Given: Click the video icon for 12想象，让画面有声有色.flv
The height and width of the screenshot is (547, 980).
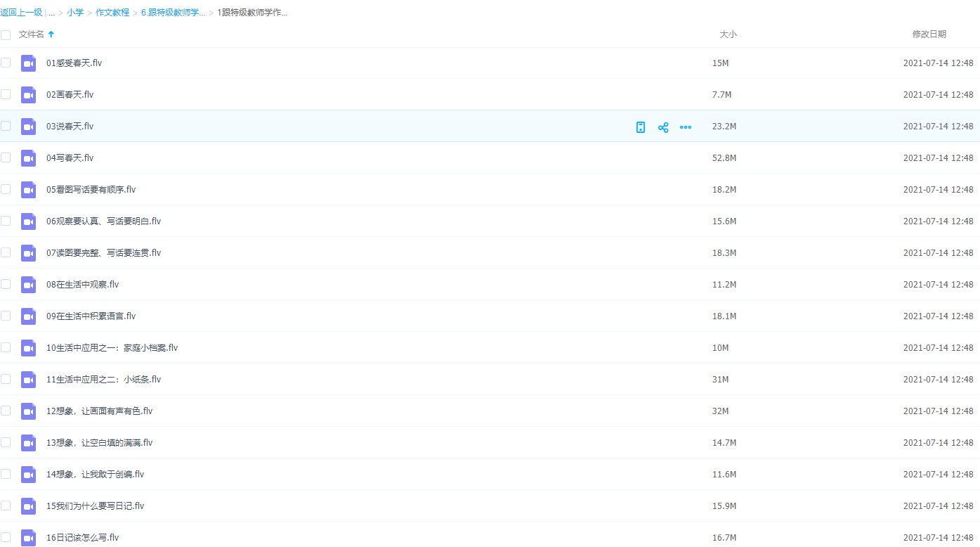Looking at the screenshot, I should tap(28, 411).
